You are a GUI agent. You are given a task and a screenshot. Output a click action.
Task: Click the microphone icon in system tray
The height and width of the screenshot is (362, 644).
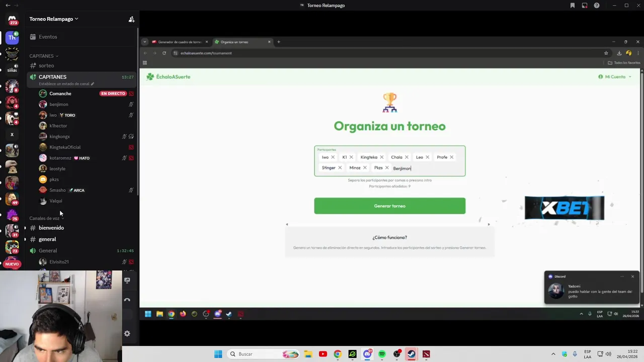coord(575,354)
